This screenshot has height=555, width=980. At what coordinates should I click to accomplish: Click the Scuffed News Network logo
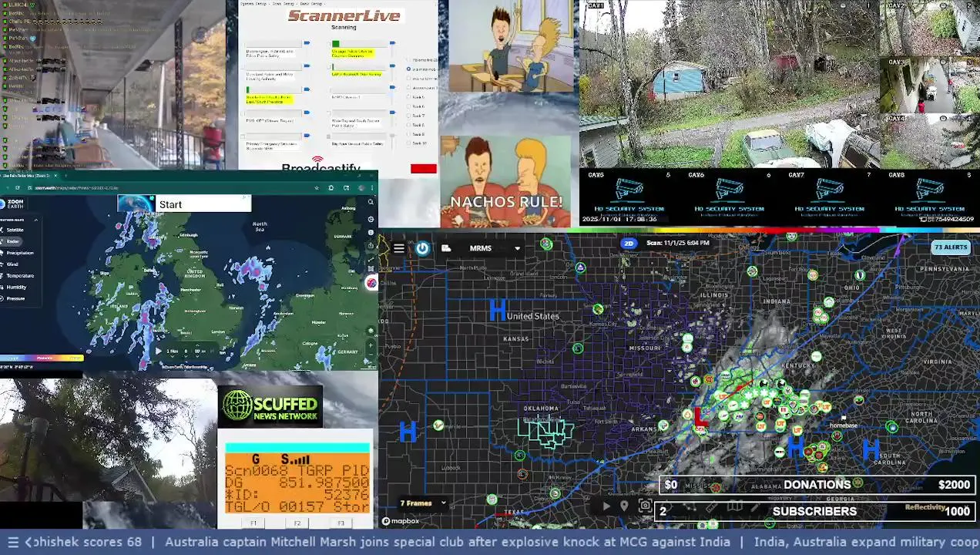pos(270,406)
